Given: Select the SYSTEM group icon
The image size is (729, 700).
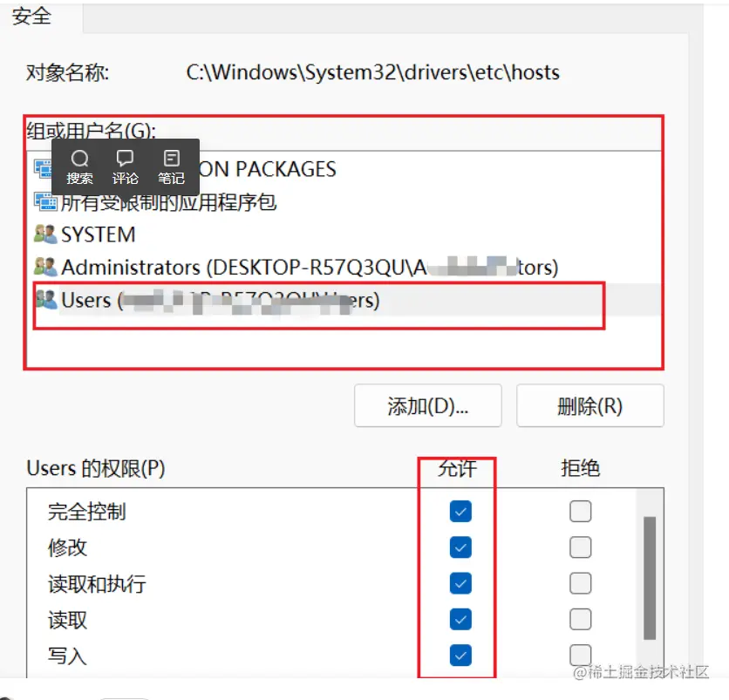Looking at the screenshot, I should 45,234.
